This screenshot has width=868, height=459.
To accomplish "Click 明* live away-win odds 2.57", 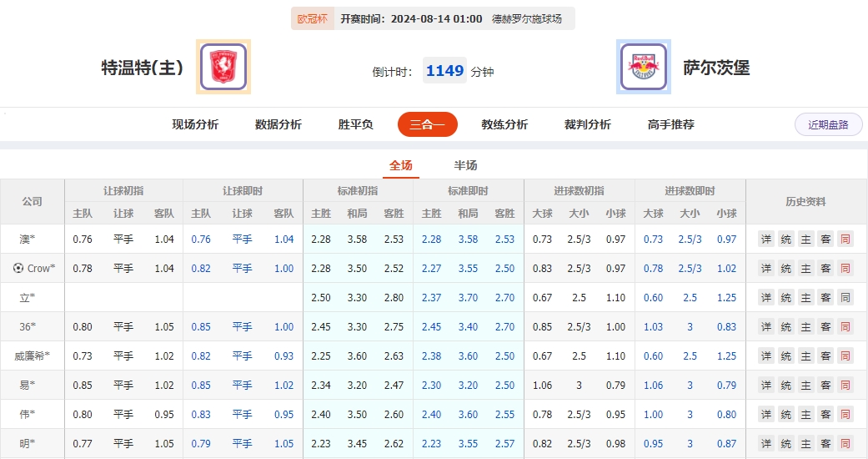I will [504, 443].
